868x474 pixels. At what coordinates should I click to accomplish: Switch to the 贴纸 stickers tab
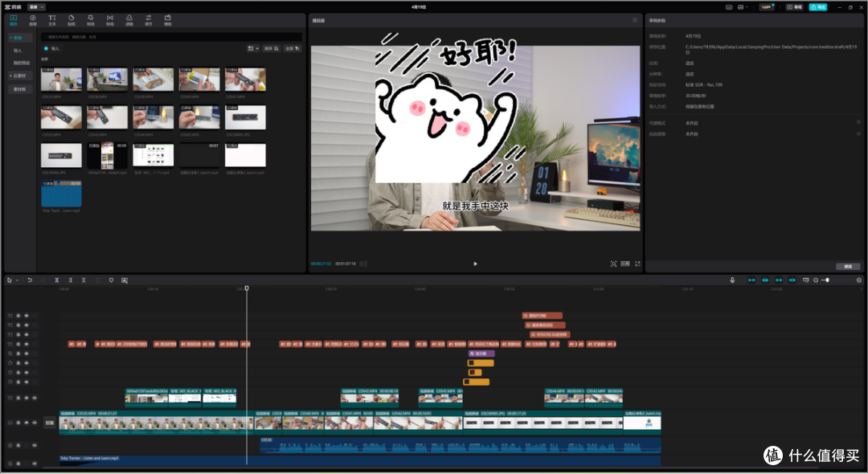point(72,20)
